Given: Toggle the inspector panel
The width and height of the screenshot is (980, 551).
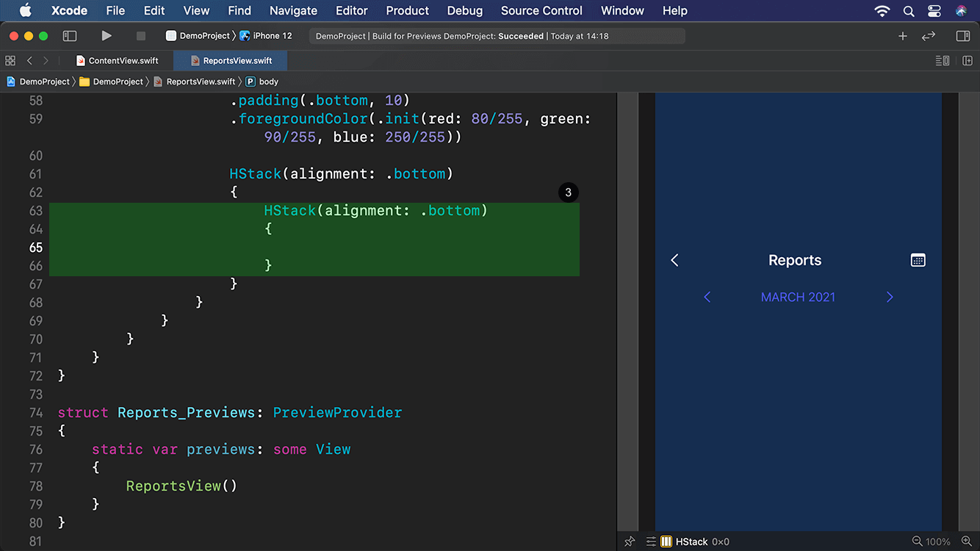Looking at the screenshot, I should pyautogui.click(x=963, y=36).
